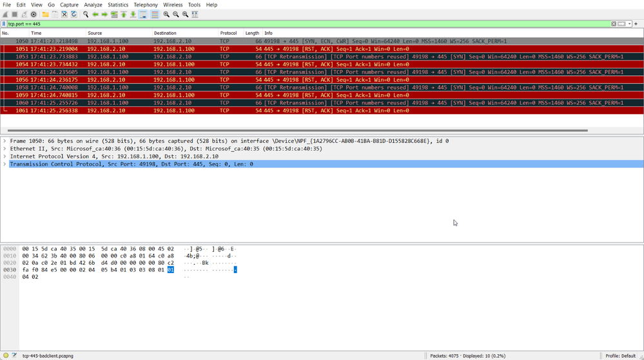The width and height of the screenshot is (644, 360).
Task: Sort by the Time column header
Action: [x=57, y=33]
